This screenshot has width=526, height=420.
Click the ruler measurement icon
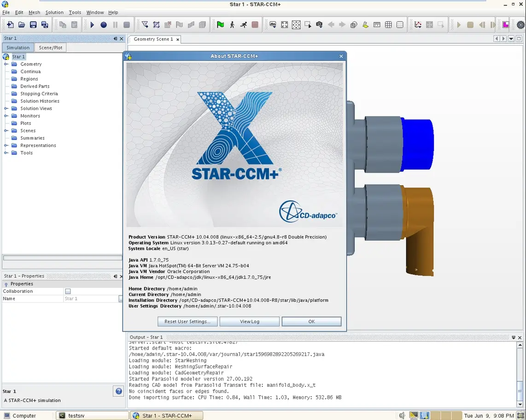(x=377, y=24)
